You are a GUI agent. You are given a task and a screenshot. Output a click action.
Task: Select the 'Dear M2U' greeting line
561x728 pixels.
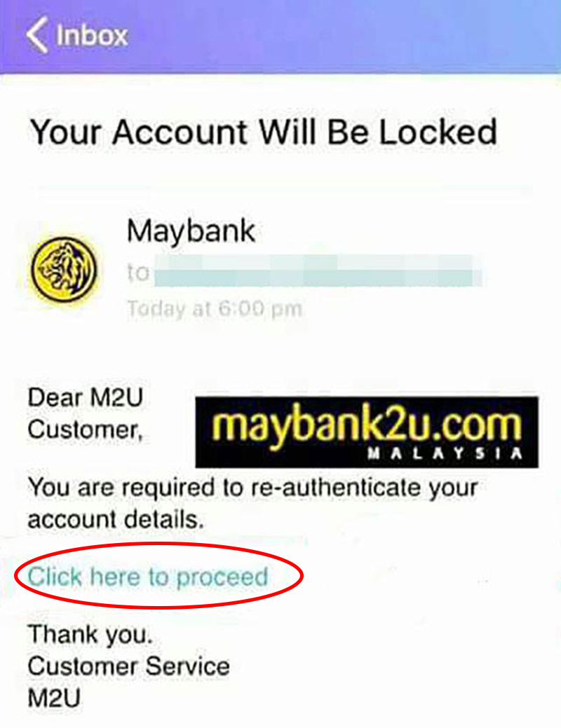pos(86,398)
